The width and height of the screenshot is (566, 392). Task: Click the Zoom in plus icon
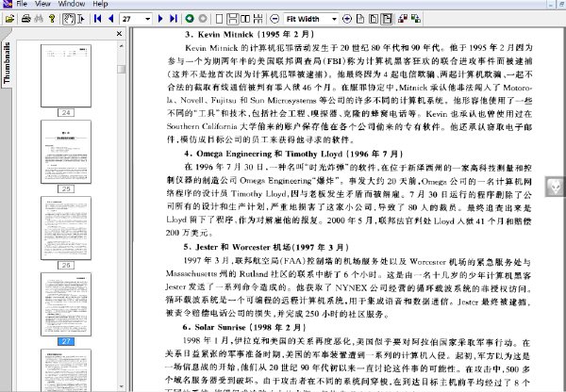click(347, 19)
